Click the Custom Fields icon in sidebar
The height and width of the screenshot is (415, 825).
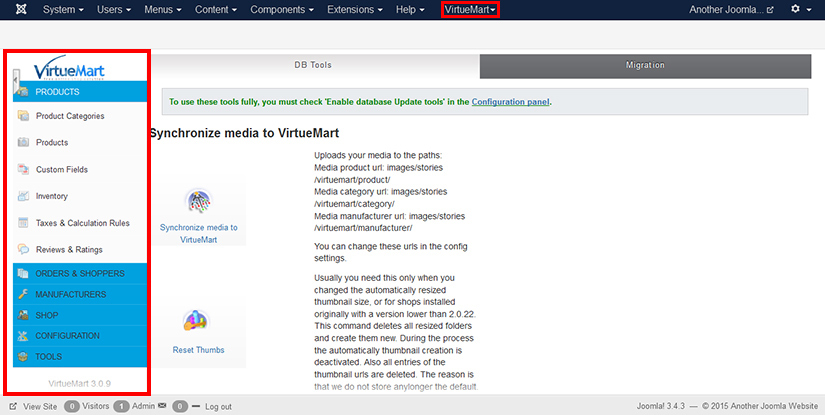tap(23, 169)
